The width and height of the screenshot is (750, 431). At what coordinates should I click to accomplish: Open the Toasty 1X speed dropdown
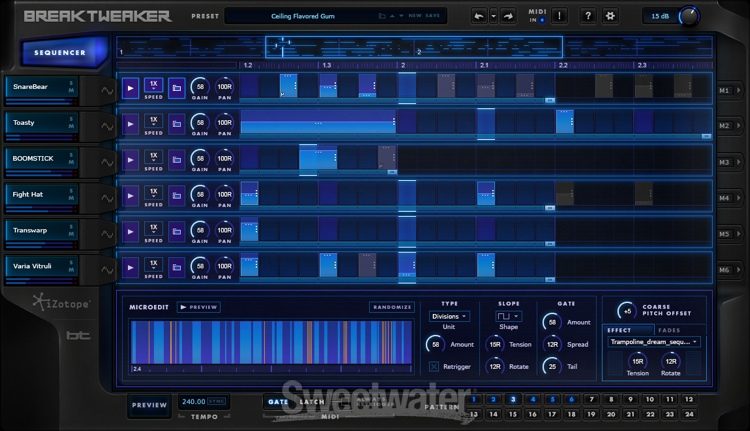coord(154,121)
